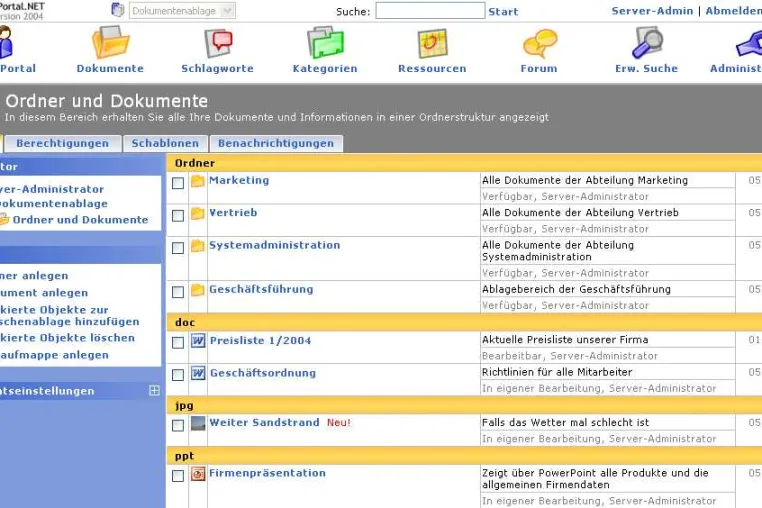
Task: Expand the settings panel plus icon
Action: (154, 390)
